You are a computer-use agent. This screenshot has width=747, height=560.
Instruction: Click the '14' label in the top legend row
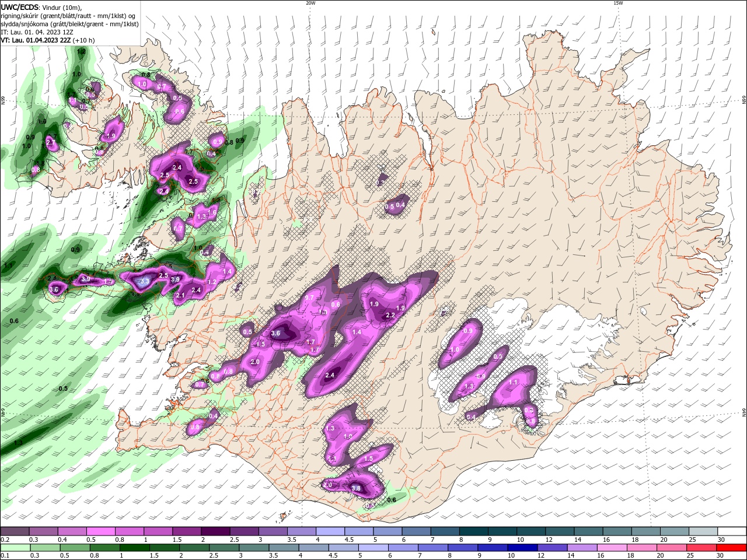click(x=578, y=540)
